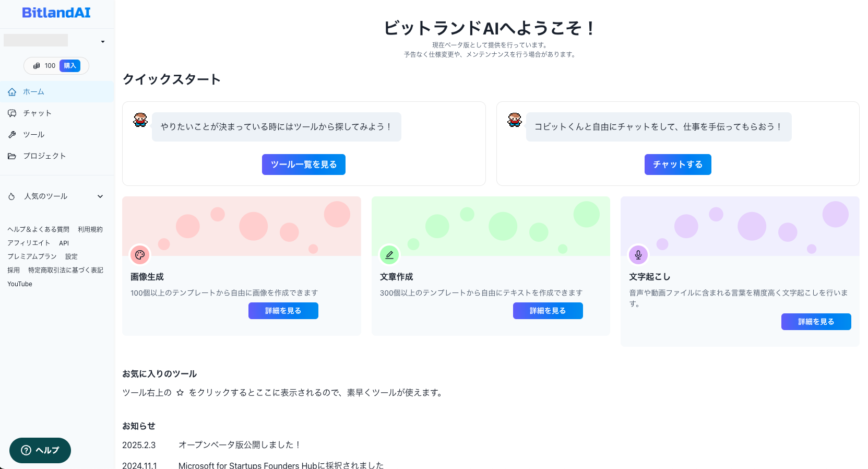868x469 pixels.
Task: Open チャット from the sidebar
Action: 57,113
